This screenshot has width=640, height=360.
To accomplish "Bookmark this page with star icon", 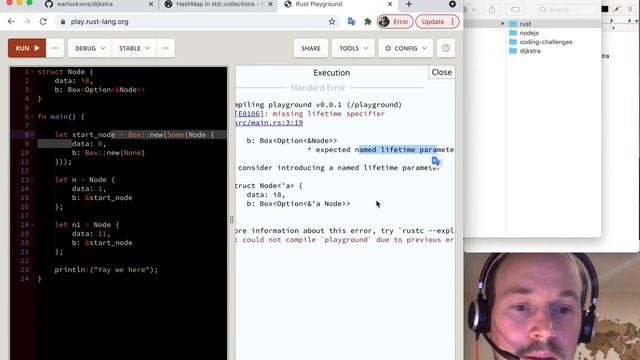I will [x=332, y=22].
